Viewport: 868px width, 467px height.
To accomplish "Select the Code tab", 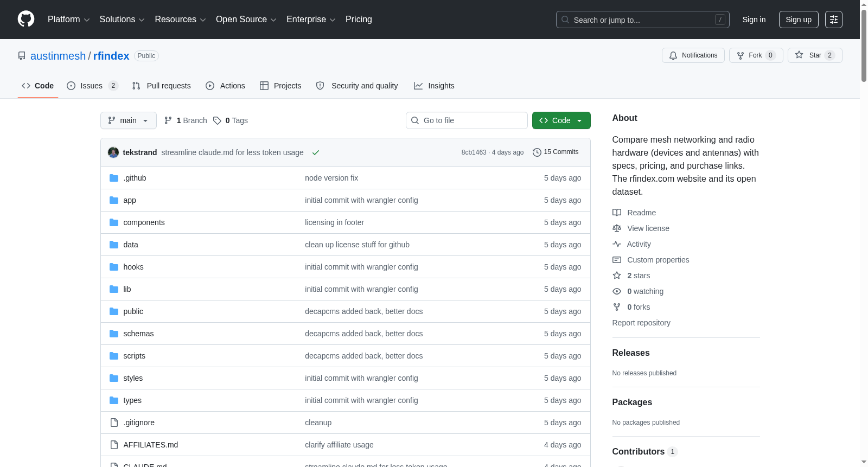I will (x=38, y=86).
